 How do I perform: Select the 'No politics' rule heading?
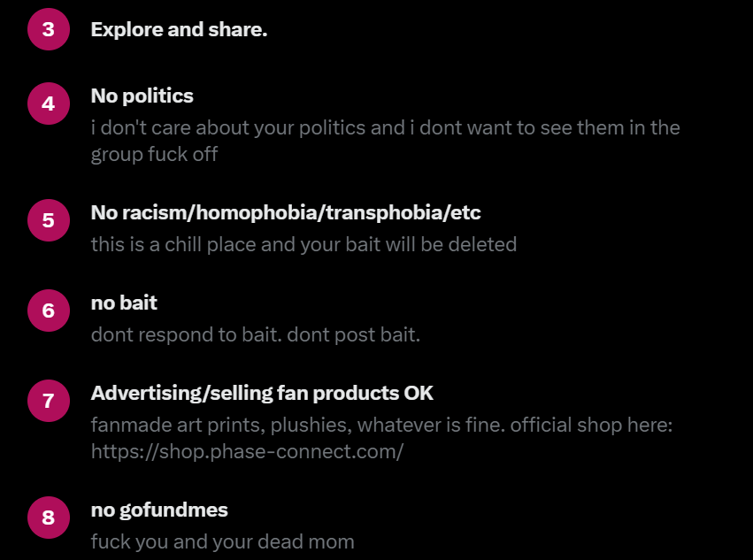pos(142,96)
